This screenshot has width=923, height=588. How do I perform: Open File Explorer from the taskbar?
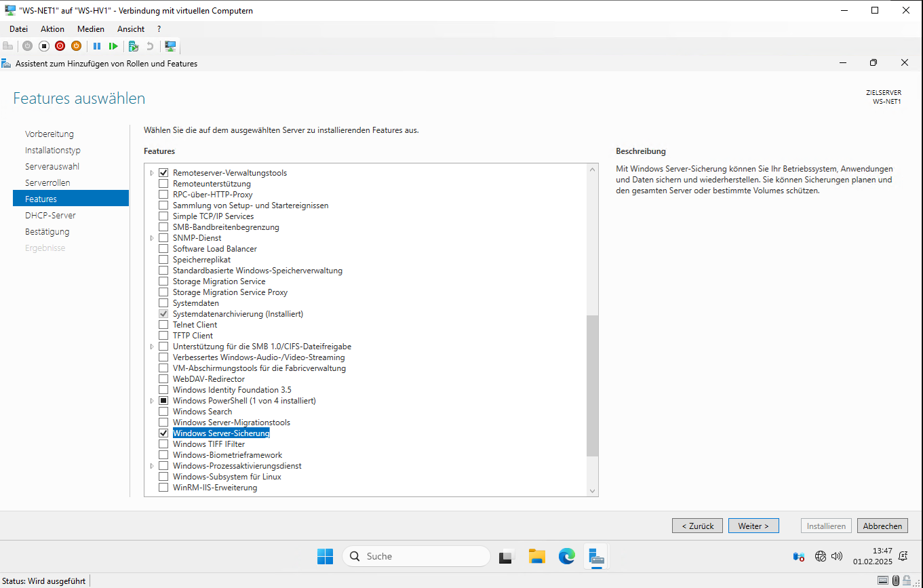click(537, 556)
